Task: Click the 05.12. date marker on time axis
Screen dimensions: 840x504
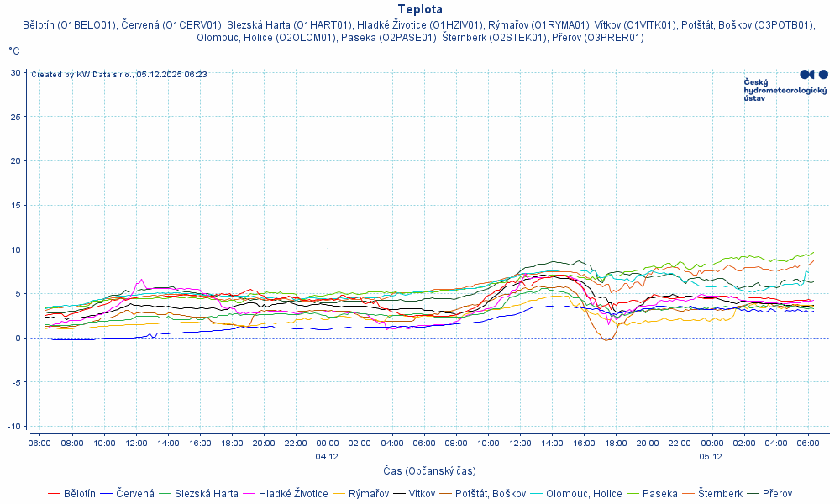Action: click(711, 456)
